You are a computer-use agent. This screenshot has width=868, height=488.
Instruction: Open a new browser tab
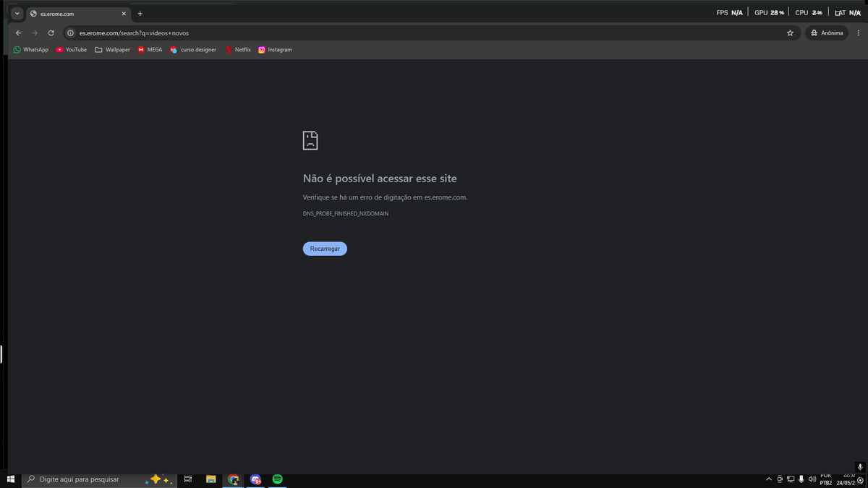140,14
